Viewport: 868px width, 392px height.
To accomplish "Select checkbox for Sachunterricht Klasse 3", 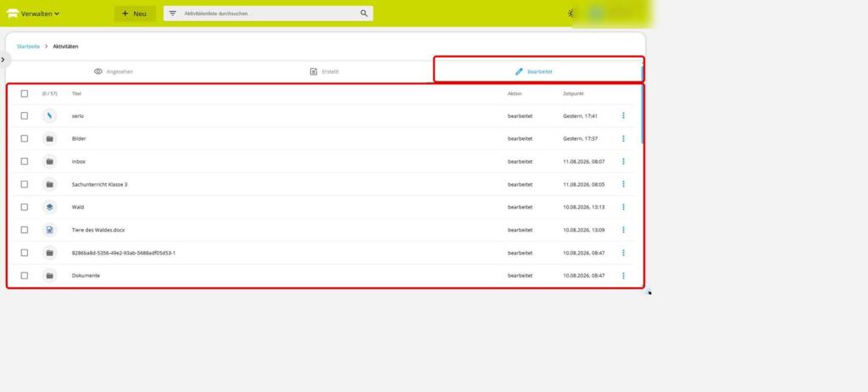I will pyautogui.click(x=25, y=184).
